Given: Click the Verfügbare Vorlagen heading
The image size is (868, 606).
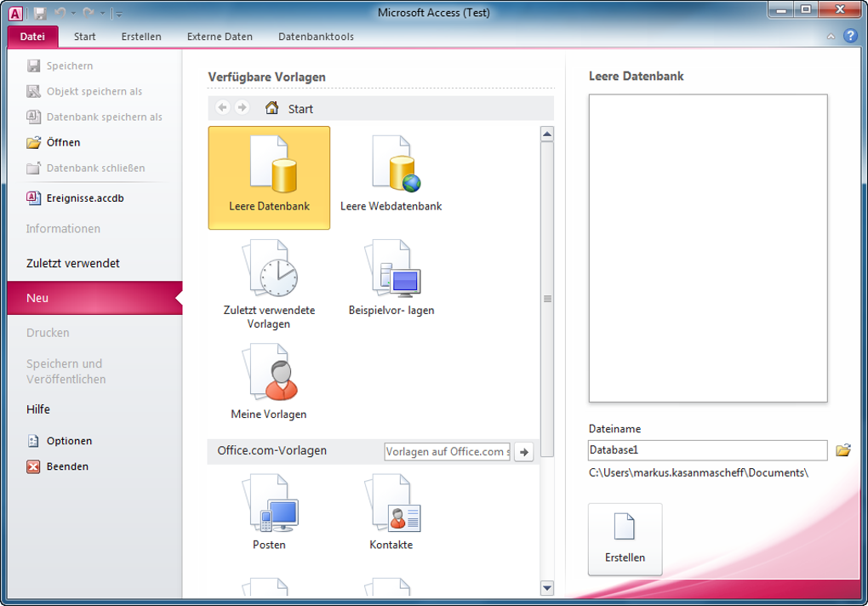Looking at the screenshot, I should point(267,77).
